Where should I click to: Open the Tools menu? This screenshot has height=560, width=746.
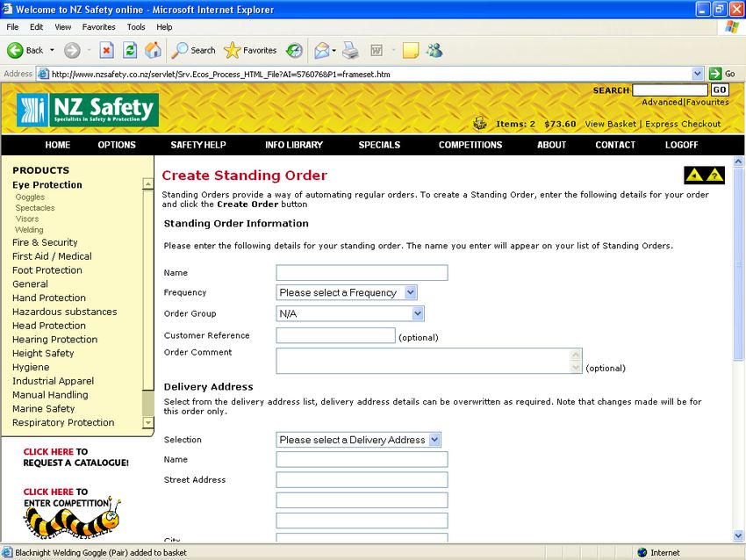point(136,27)
